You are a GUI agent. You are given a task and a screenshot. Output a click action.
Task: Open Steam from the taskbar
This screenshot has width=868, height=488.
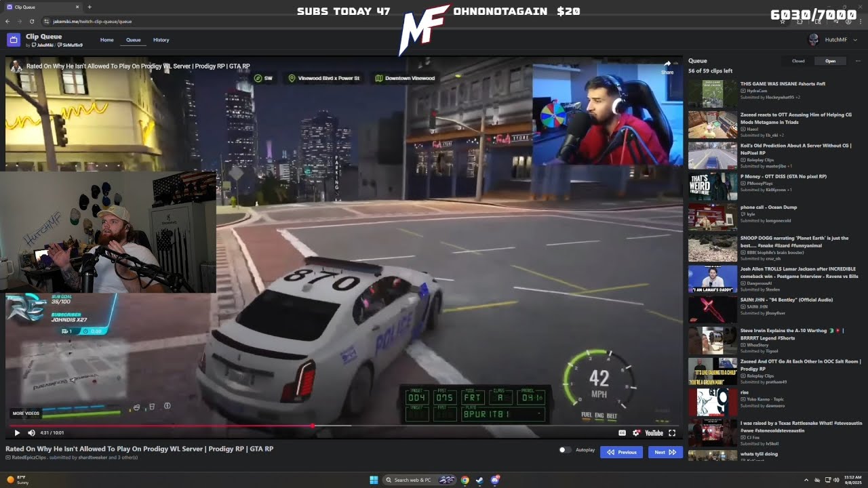(x=479, y=480)
